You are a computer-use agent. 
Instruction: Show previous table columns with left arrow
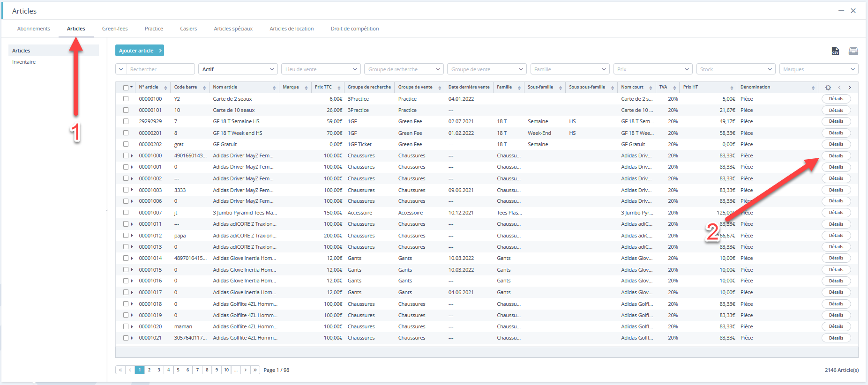pyautogui.click(x=839, y=88)
